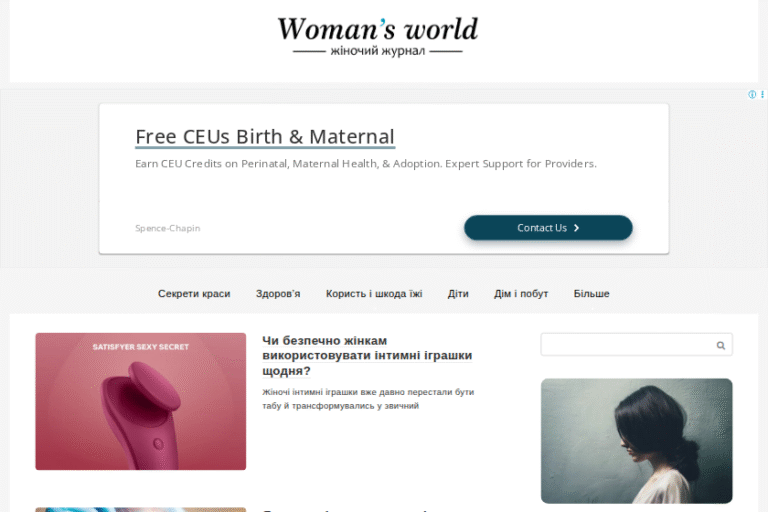The image size is (768, 512).
Task: Focus the sidebar search field
Action: click(x=636, y=345)
